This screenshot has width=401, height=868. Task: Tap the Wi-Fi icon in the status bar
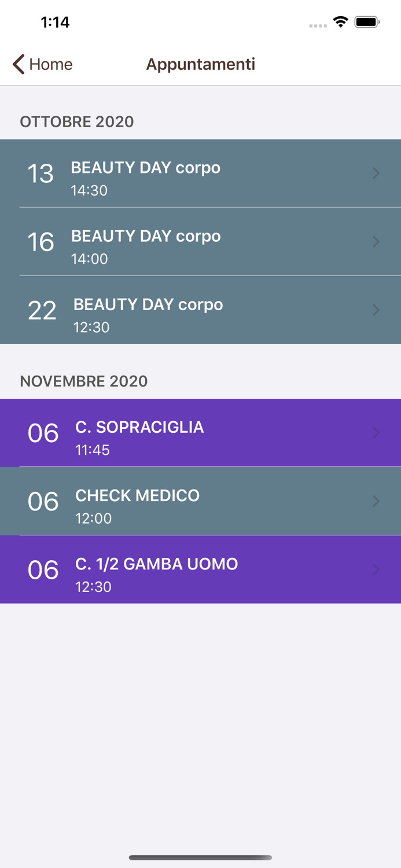coord(340,21)
